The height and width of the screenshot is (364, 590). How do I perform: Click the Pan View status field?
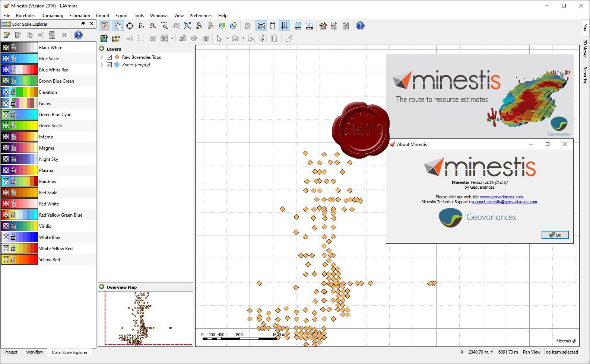532,352
